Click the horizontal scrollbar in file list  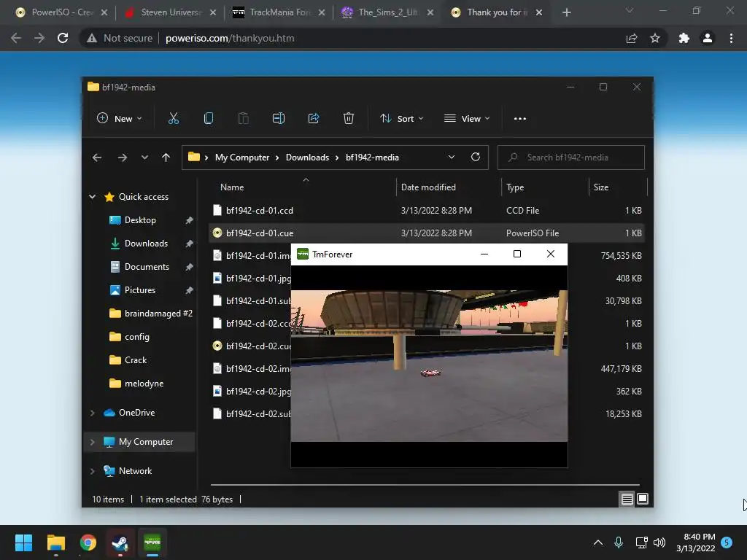tap(425, 485)
